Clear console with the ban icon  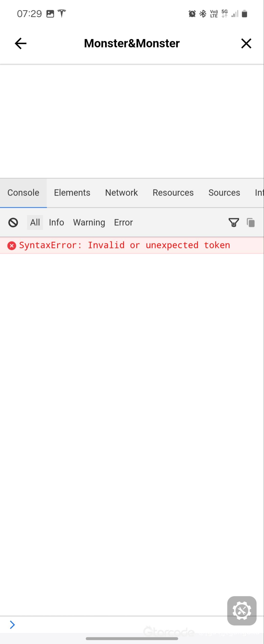(13, 222)
